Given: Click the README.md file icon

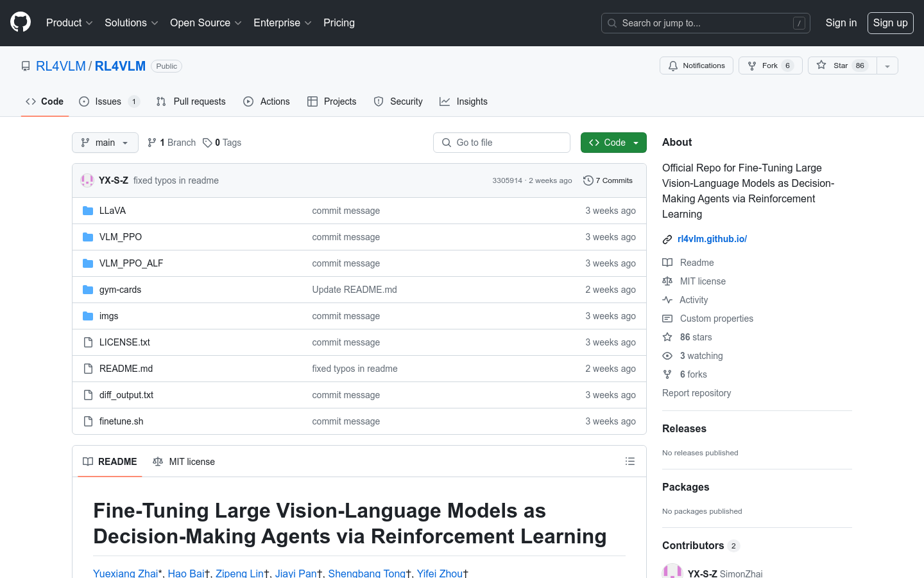Looking at the screenshot, I should 88,369.
